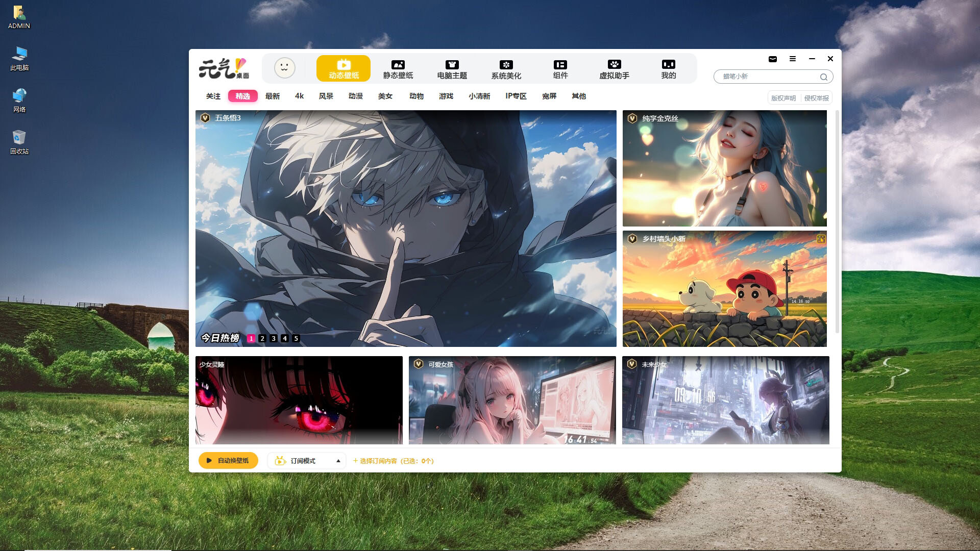Click the smiley face avatar icon

coord(284,68)
